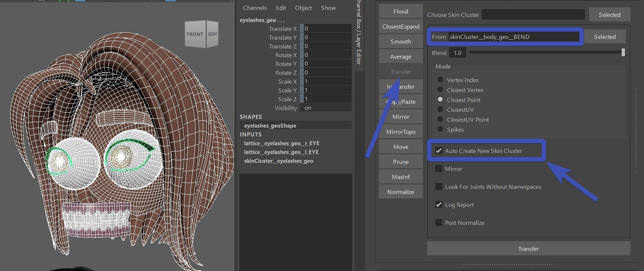
Task: Click the wide Transfer button at the bottom
Action: coord(528,249)
